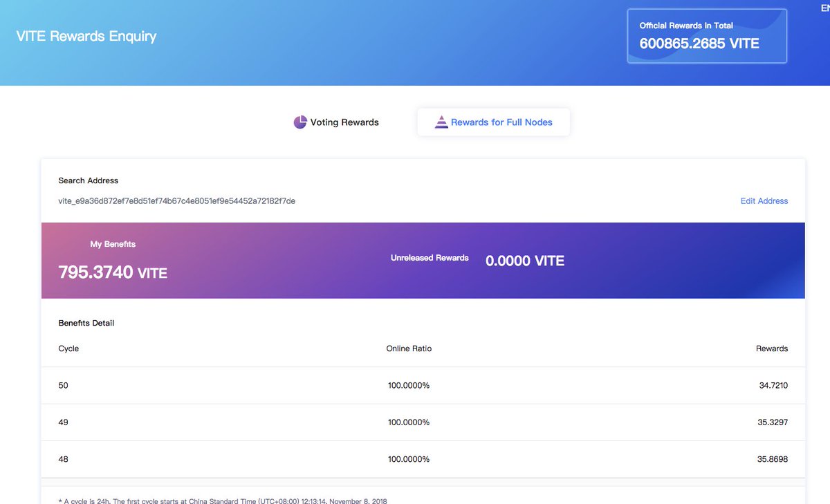Click reward value 35.8698
This screenshot has height=504, width=830.
point(773,459)
